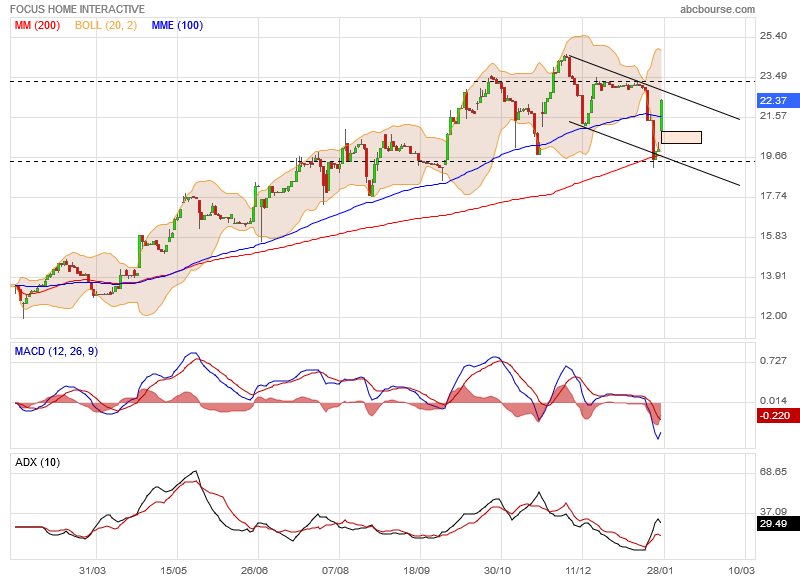Image resolution: width=800 pixels, height=580 pixels.
Task: Click the abcbourse.com source label
Action: click(x=717, y=9)
